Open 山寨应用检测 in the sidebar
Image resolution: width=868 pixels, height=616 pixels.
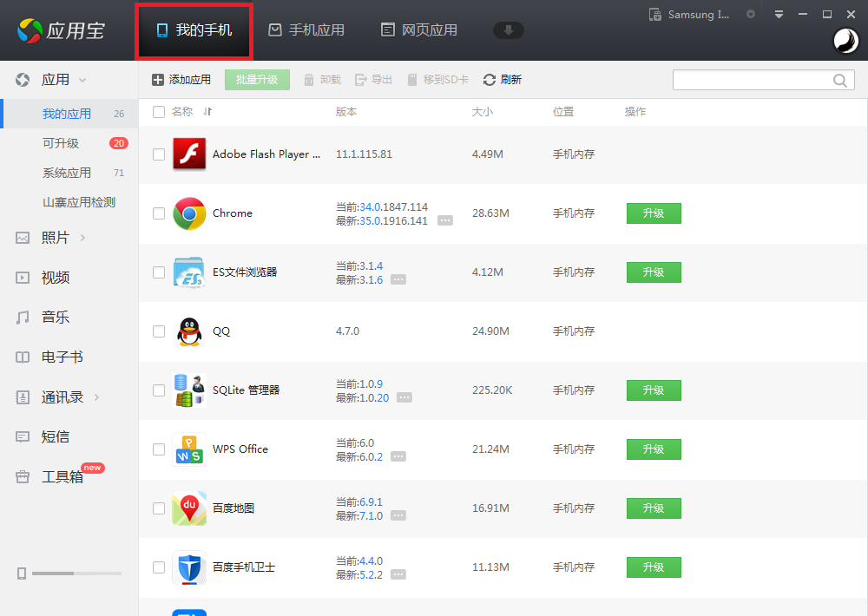click(79, 202)
